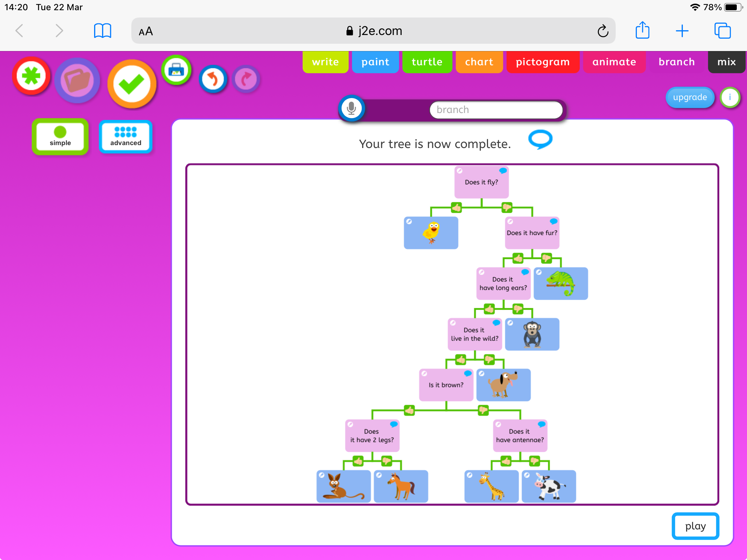Open Safari bookmarks book icon
The height and width of the screenshot is (560, 747).
tap(102, 31)
